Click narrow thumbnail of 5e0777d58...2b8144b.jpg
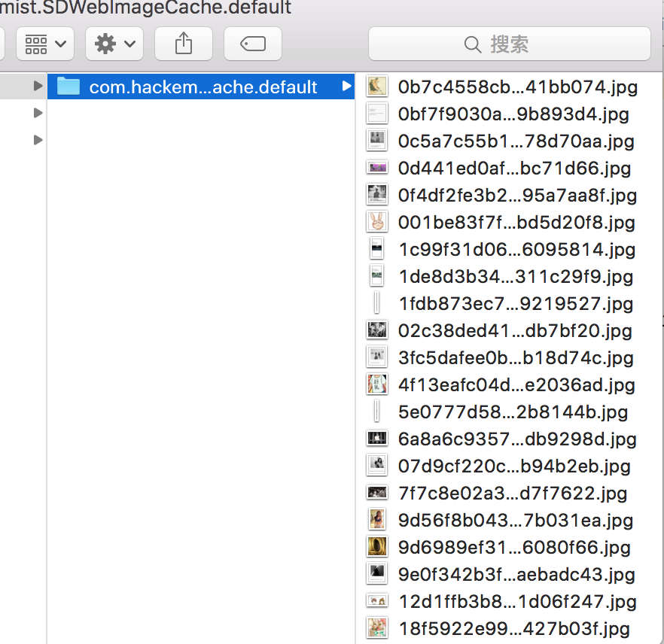664x644 pixels. 376,412
